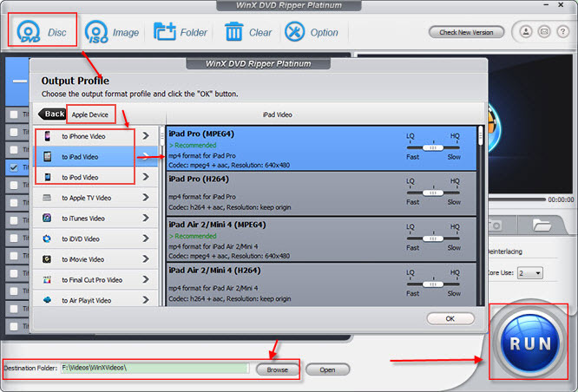Click the ISO Image icon
This screenshot has width=578, height=392.
click(x=96, y=32)
